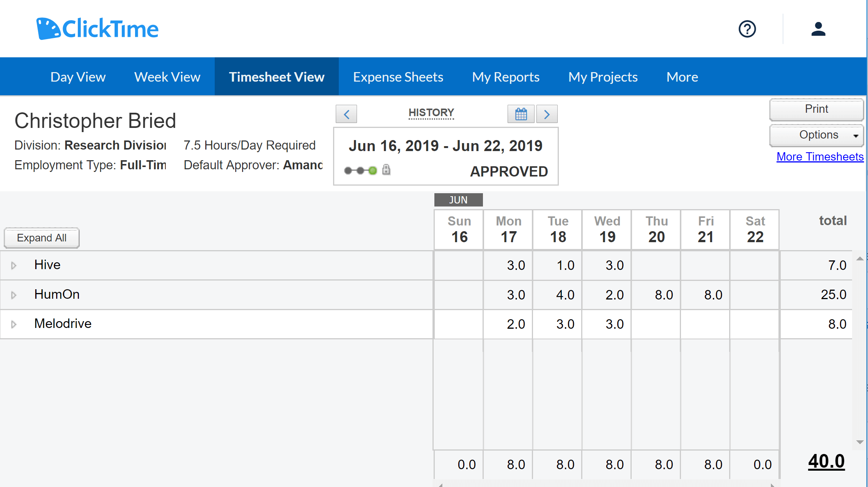The width and height of the screenshot is (868, 487).
Task: Expand the Melodrive project row
Action: (x=14, y=324)
